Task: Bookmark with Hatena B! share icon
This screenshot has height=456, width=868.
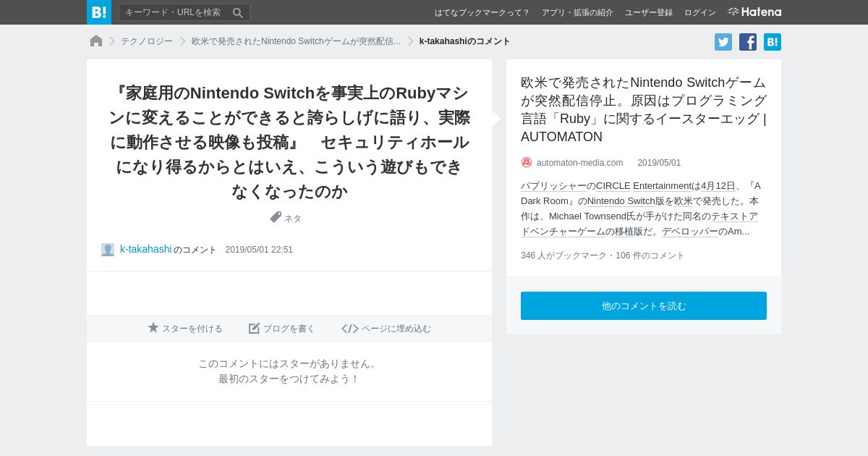Action: [x=773, y=42]
